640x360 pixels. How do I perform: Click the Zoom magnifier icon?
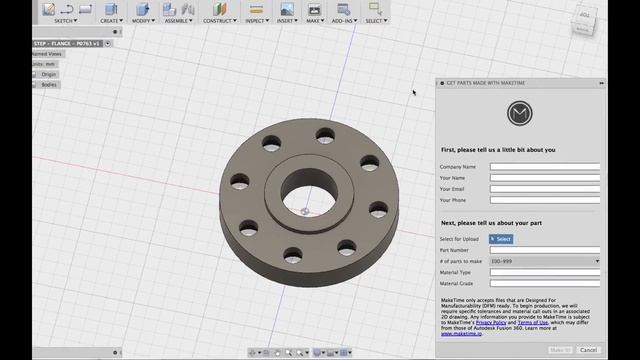[289, 353]
